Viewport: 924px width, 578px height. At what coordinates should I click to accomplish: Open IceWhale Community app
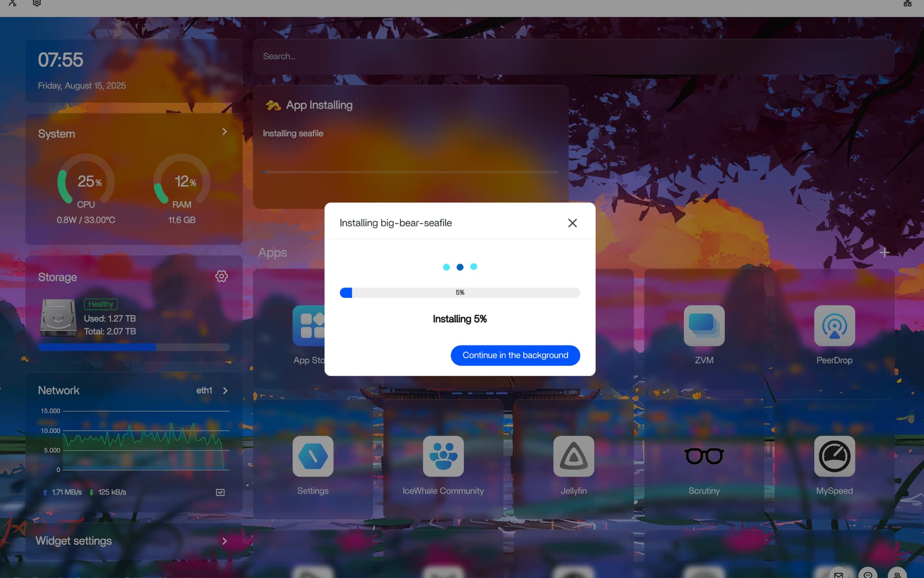(443, 456)
